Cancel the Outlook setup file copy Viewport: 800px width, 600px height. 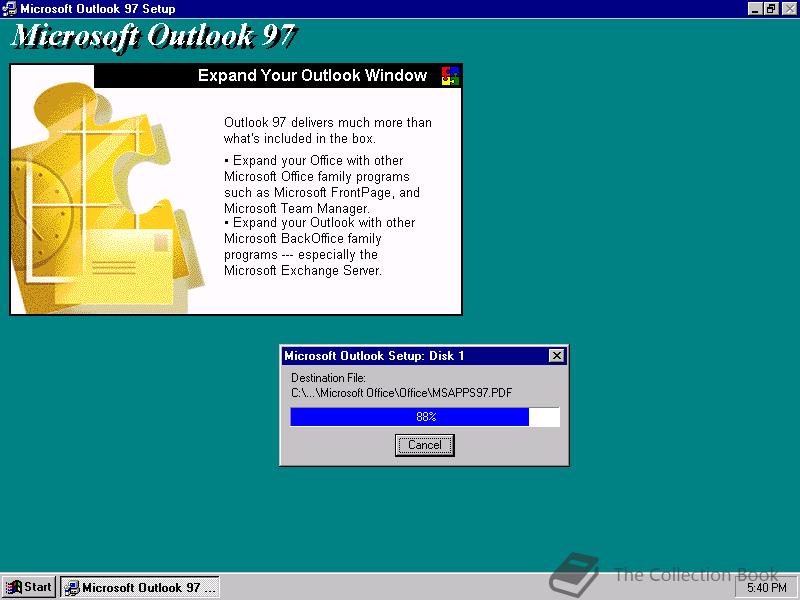click(424, 445)
